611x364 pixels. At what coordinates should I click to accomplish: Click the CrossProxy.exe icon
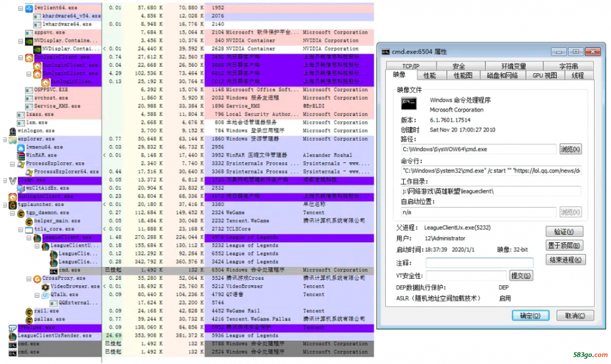tap(37, 279)
